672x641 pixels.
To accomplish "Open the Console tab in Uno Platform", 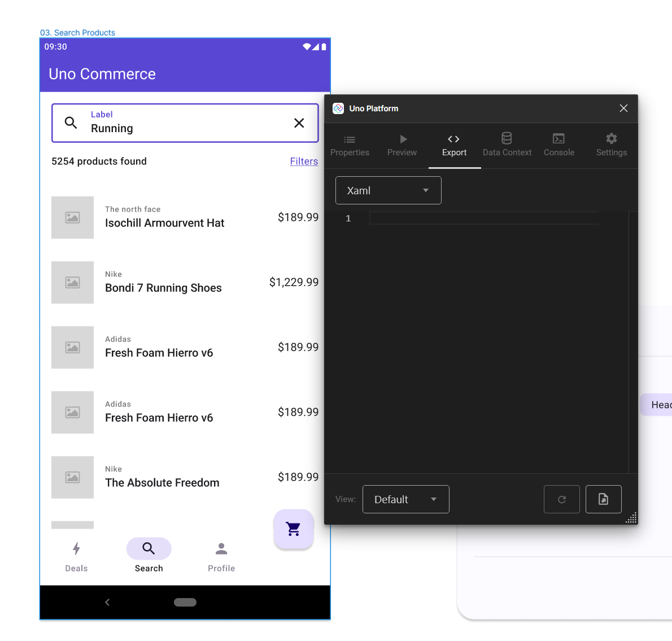I will pyautogui.click(x=559, y=146).
